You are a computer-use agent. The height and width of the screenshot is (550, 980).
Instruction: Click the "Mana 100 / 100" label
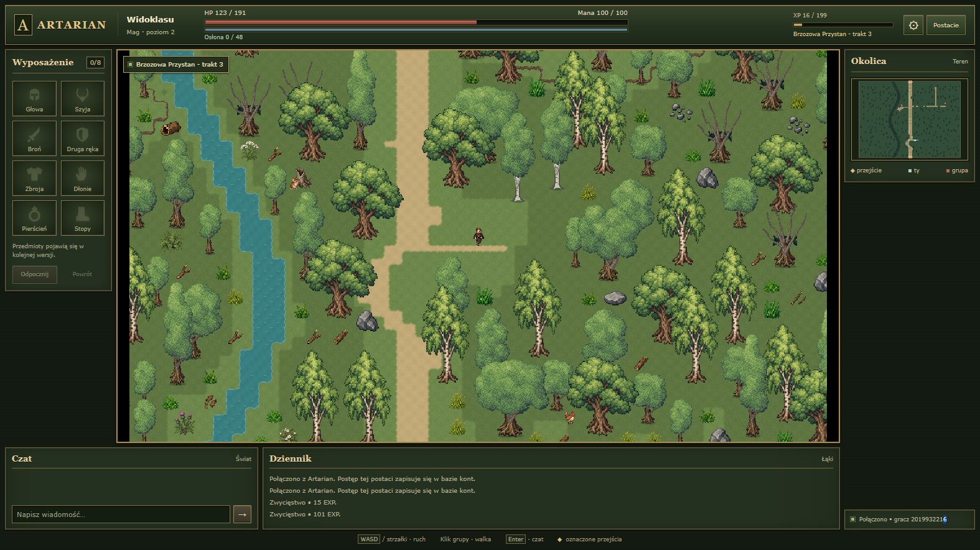pos(602,13)
